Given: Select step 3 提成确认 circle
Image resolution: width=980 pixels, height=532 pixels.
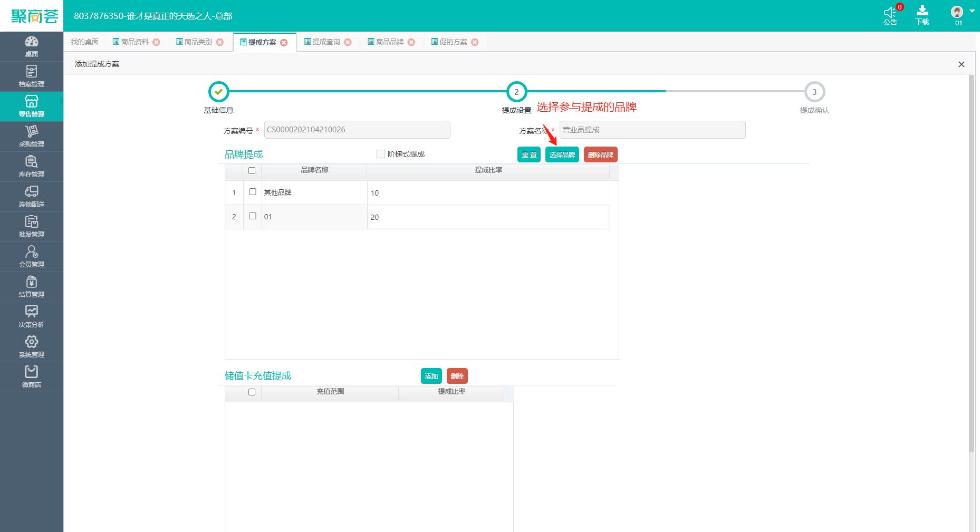Looking at the screenshot, I should (814, 92).
